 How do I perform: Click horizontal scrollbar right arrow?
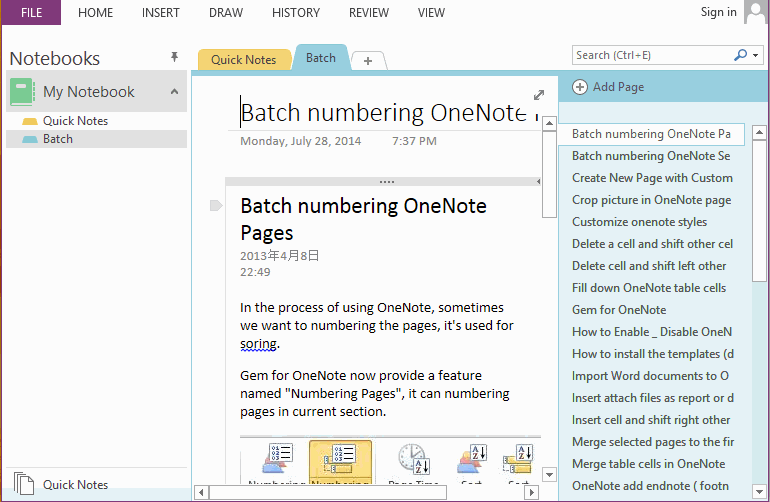pos(531,492)
